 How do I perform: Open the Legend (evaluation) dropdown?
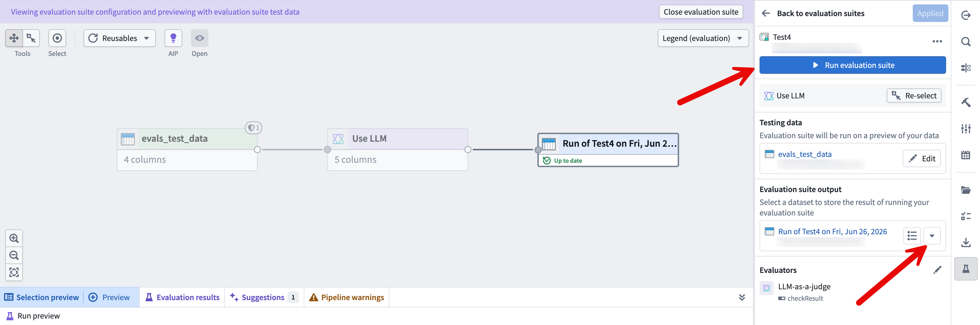click(703, 38)
